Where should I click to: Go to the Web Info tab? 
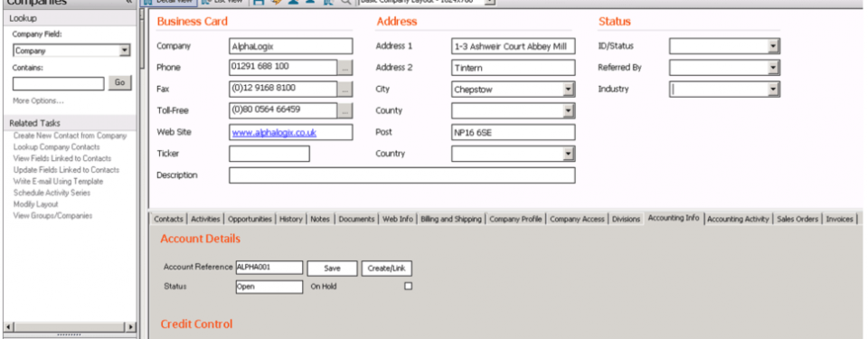coord(398,220)
